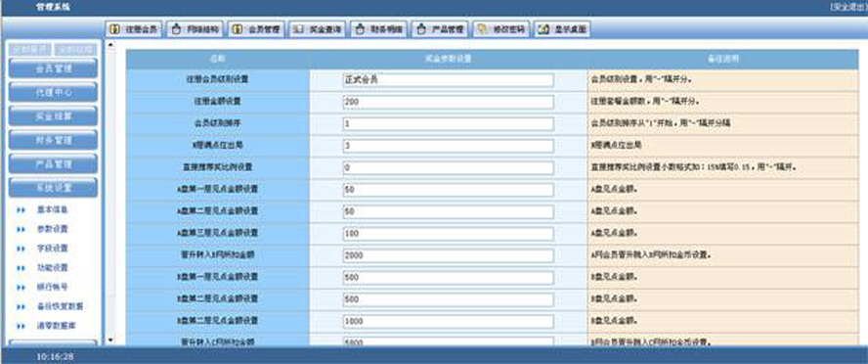Image resolution: width=868 pixels, height=364 pixels.
Task: Click the 注册会员级别设置 field containing 正式会员
Action: [448, 80]
